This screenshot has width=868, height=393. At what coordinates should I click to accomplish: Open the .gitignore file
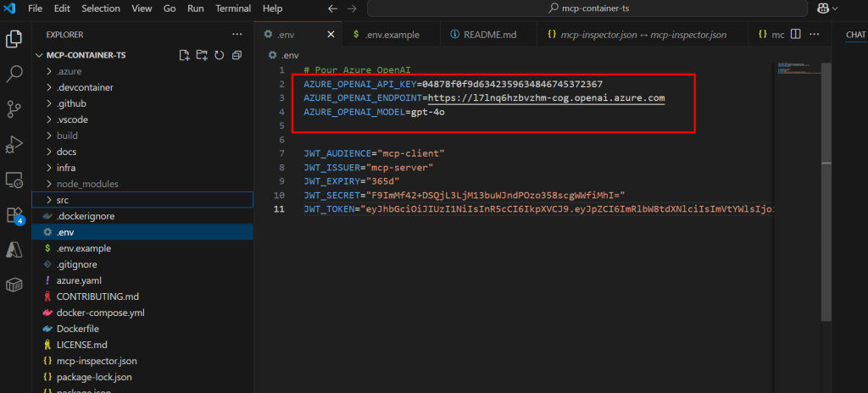click(142, 264)
